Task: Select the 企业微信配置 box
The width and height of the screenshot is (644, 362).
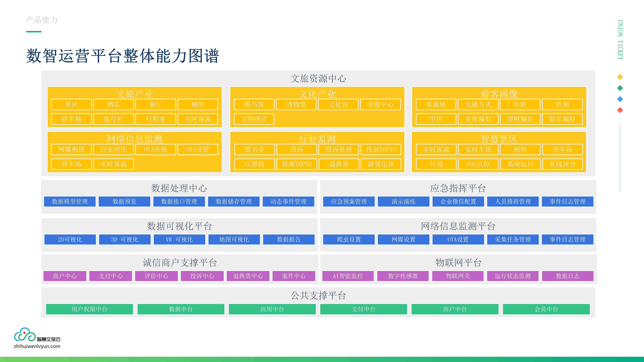Action: [458, 202]
